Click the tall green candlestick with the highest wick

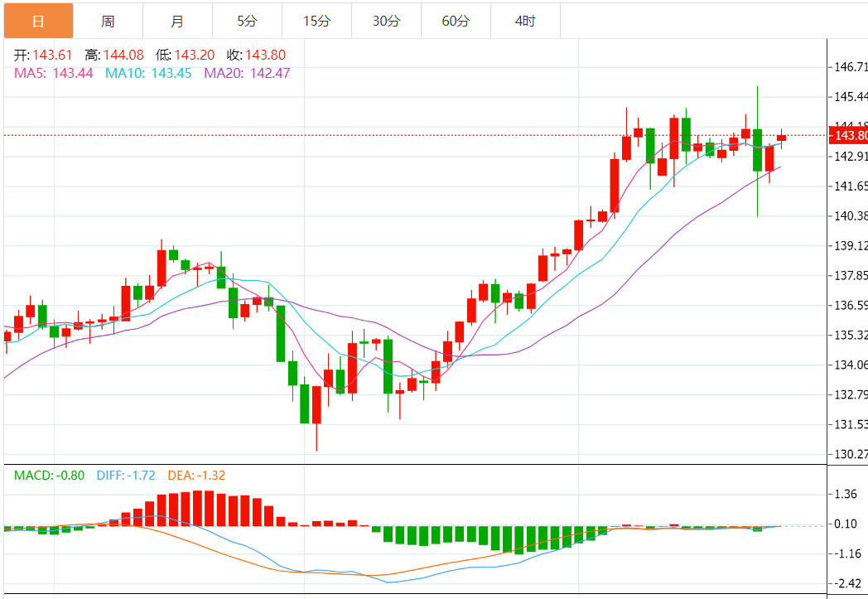(757, 151)
